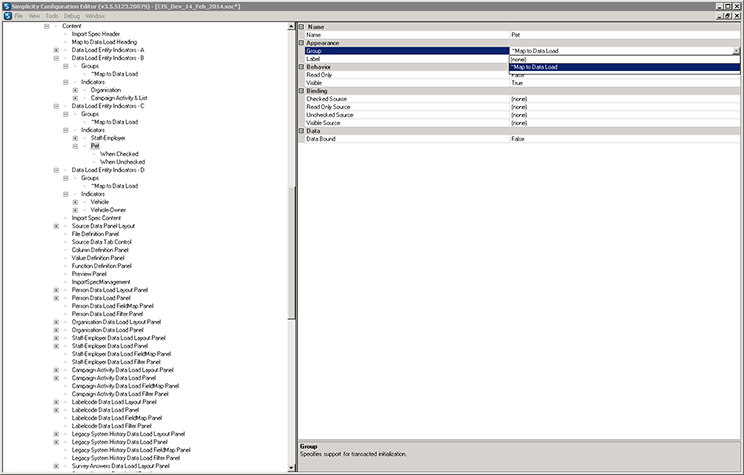Expand the Organisation indicator node
This screenshot has width=744, height=475.
point(75,90)
